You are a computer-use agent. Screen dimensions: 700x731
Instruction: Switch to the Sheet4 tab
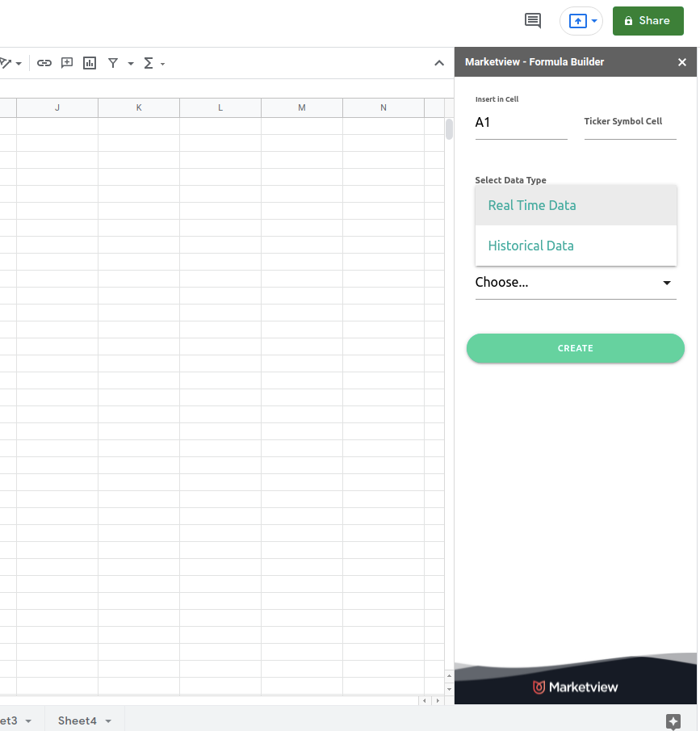point(77,720)
